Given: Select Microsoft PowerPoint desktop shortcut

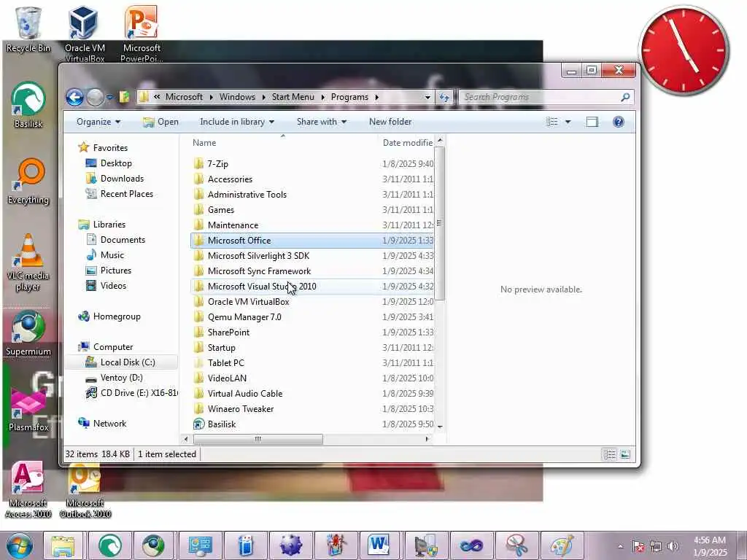Looking at the screenshot, I should pyautogui.click(x=142, y=34).
